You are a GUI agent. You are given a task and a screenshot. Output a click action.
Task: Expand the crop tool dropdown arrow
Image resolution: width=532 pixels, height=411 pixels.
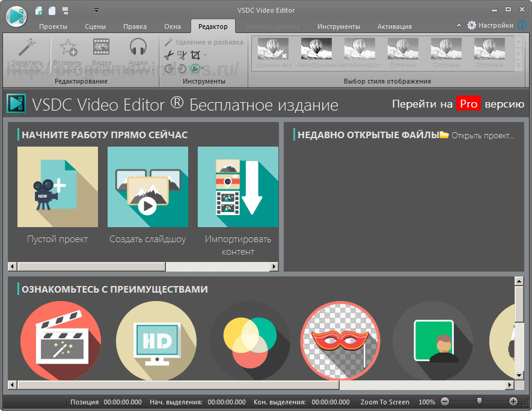(205, 55)
